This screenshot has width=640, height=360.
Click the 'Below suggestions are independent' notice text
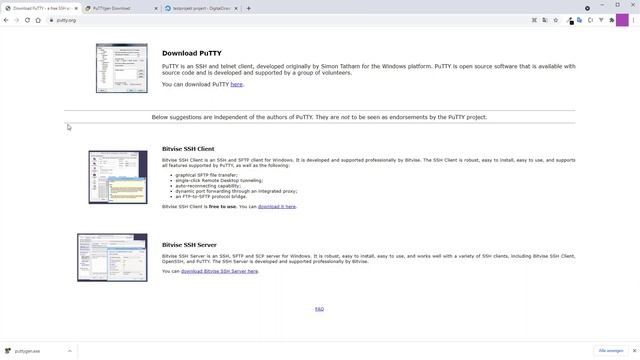tap(319, 117)
